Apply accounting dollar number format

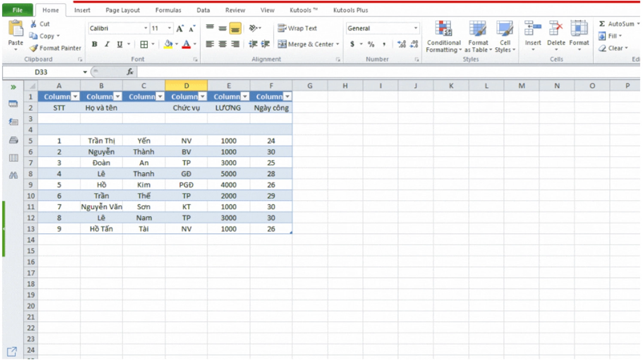[x=352, y=44]
